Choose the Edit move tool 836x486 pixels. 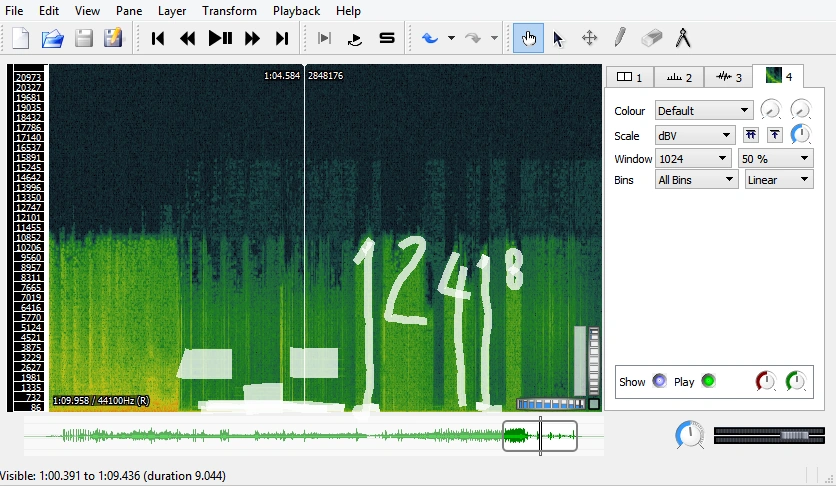click(589, 39)
